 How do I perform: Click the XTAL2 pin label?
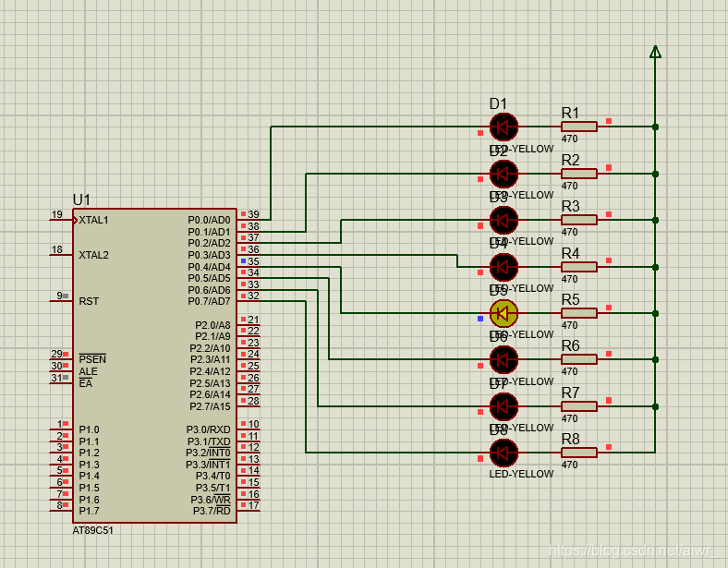tap(94, 255)
